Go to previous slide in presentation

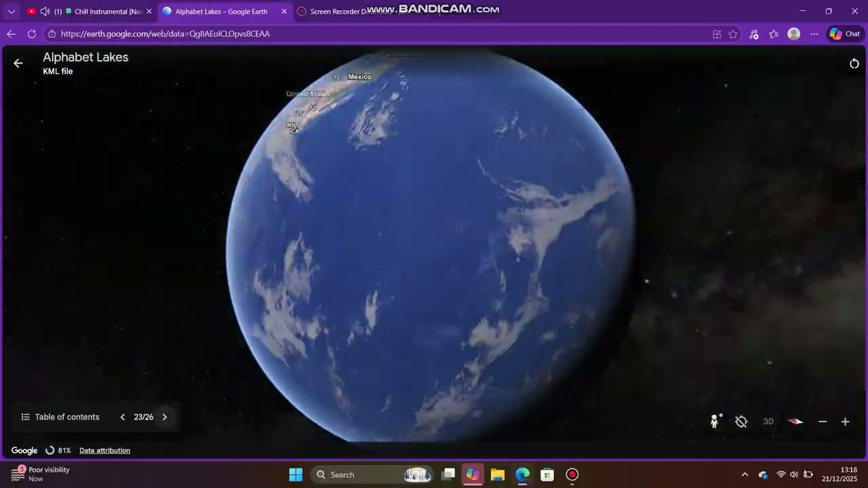point(123,417)
